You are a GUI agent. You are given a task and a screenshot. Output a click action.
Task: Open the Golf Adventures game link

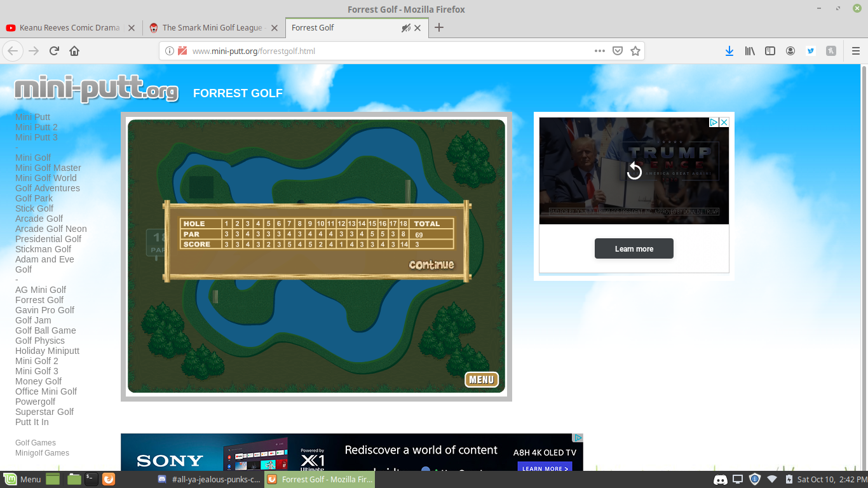[48, 188]
